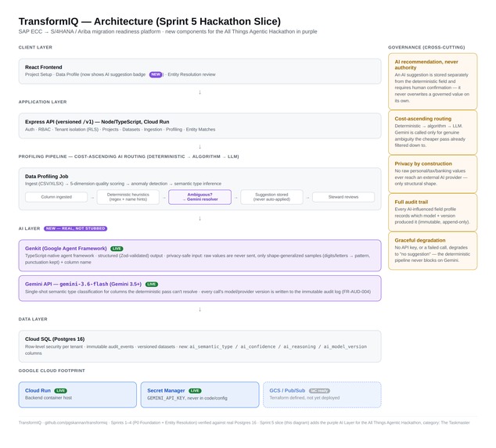Click the AI suggestion stored separately paragraph

pyautogui.click(x=432, y=88)
